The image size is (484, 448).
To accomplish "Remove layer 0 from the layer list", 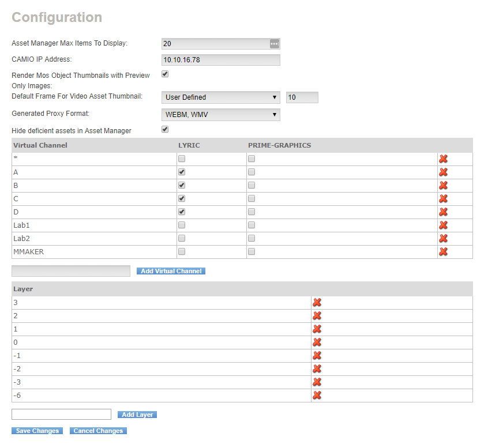I will tap(317, 342).
